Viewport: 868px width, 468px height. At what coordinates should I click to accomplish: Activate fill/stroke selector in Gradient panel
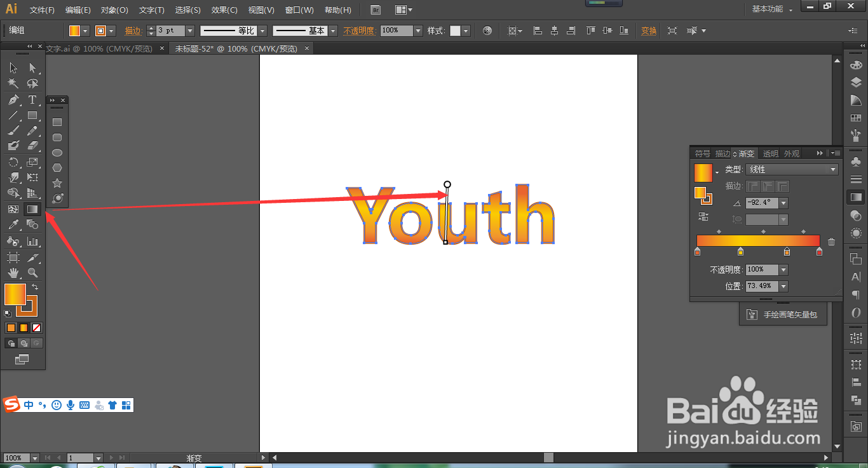coord(703,196)
